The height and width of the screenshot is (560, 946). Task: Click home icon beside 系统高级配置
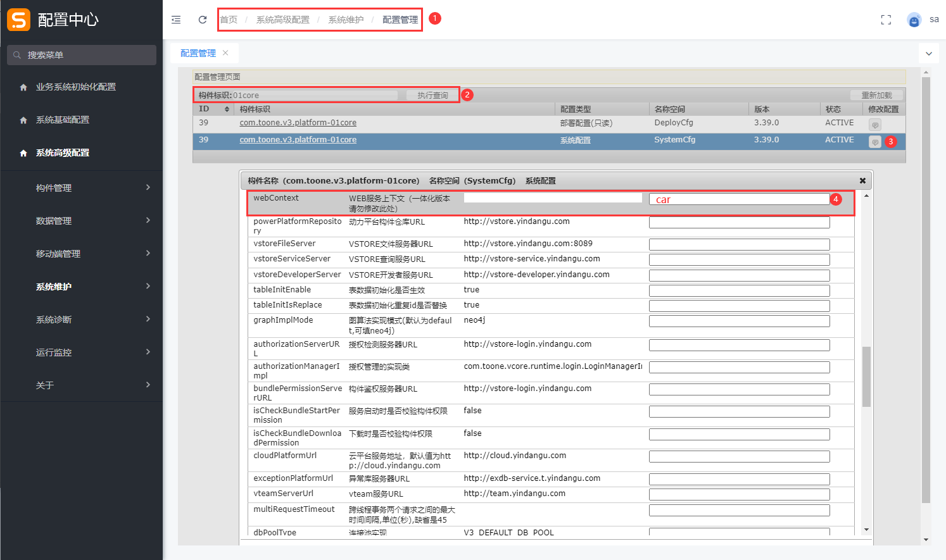click(x=23, y=153)
